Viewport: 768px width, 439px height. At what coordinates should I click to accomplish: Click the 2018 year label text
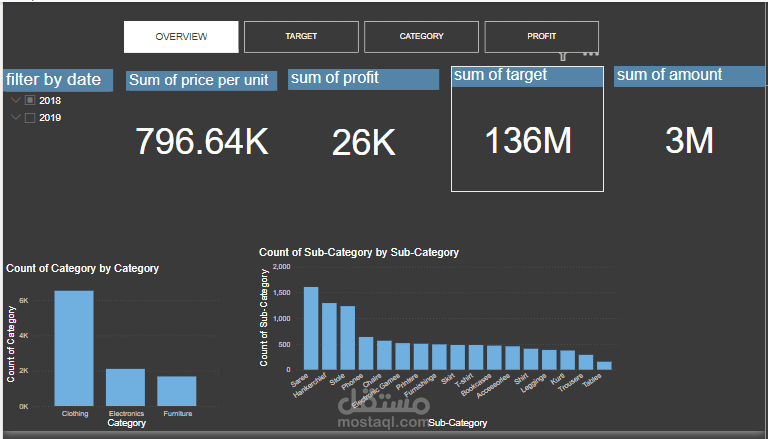50,100
